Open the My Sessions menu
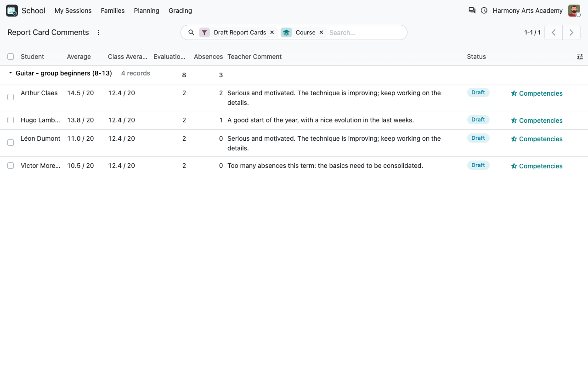 (73, 11)
